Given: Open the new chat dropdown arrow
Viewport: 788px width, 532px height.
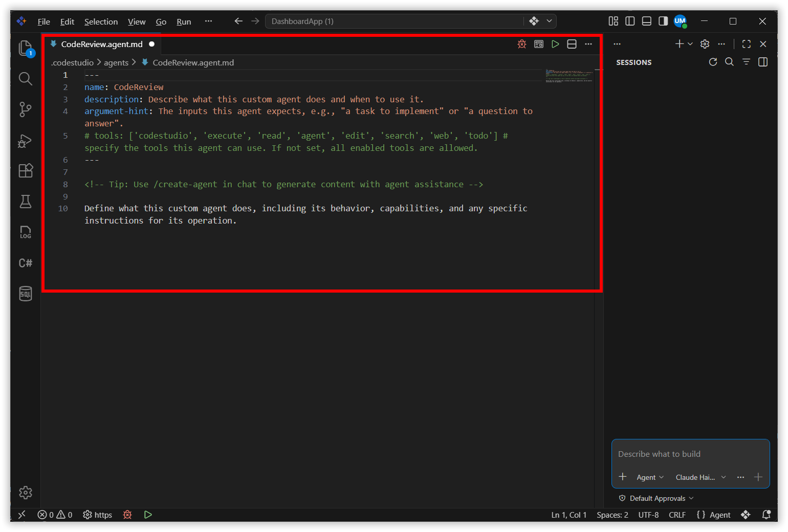Looking at the screenshot, I should (690, 44).
